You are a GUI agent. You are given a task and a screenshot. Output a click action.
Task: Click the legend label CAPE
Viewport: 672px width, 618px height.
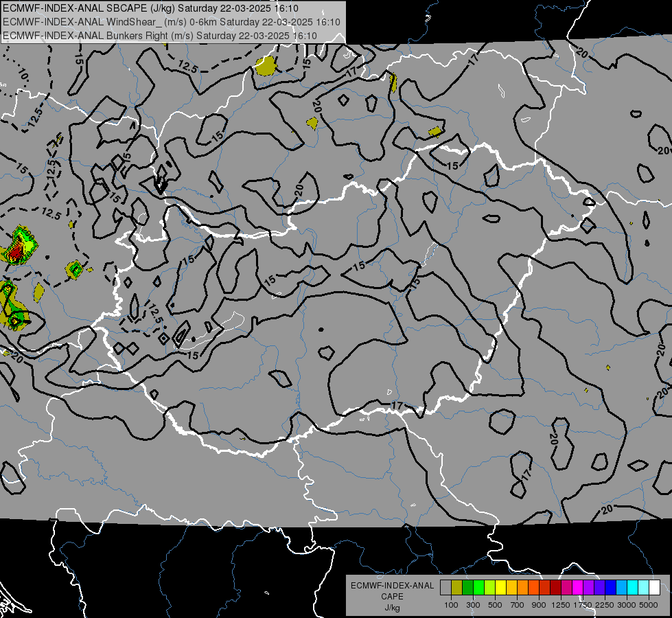tap(392, 597)
